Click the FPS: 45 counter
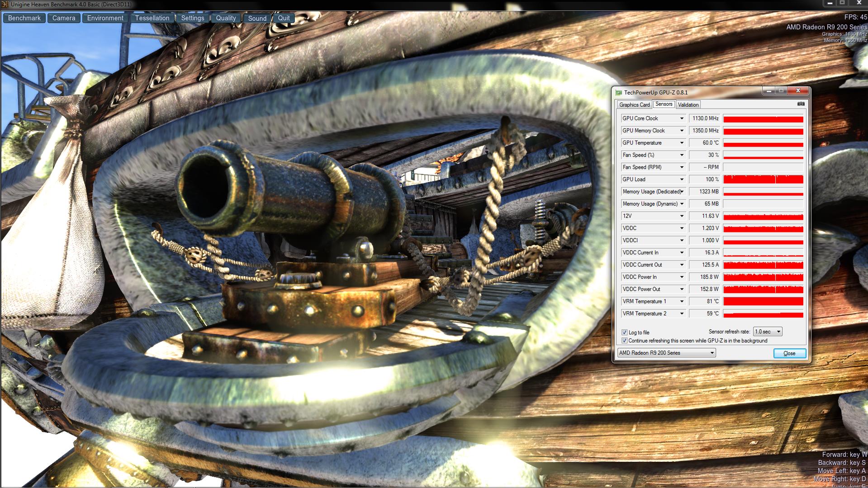 [855, 17]
